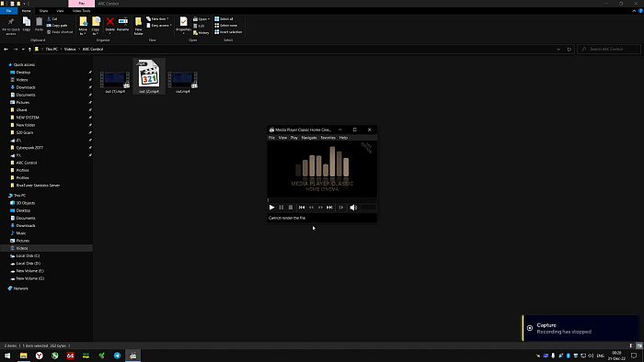Skip to next file in media player

[x=329, y=208]
